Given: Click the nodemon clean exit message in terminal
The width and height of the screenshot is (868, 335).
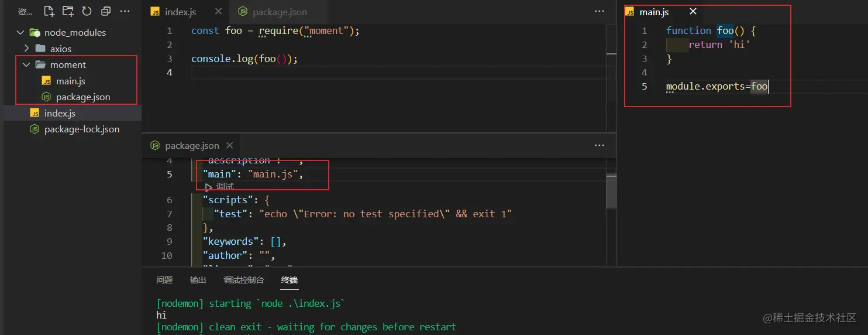Looking at the screenshot, I should (306, 327).
